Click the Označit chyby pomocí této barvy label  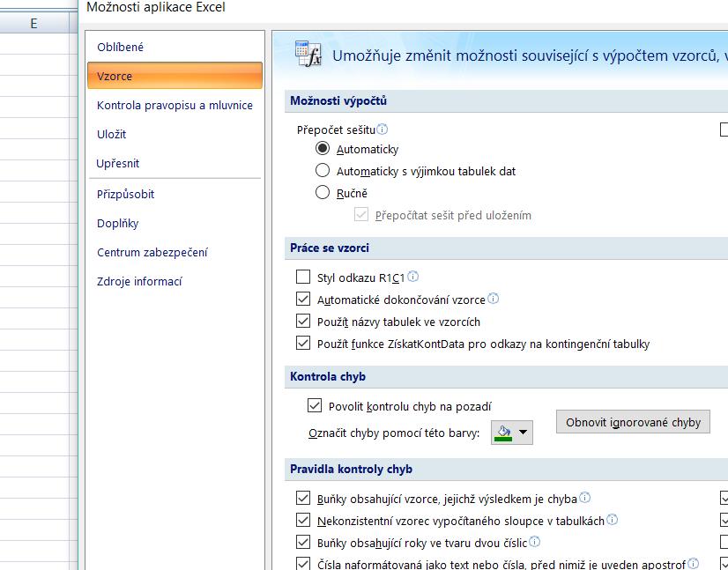pyautogui.click(x=394, y=433)
